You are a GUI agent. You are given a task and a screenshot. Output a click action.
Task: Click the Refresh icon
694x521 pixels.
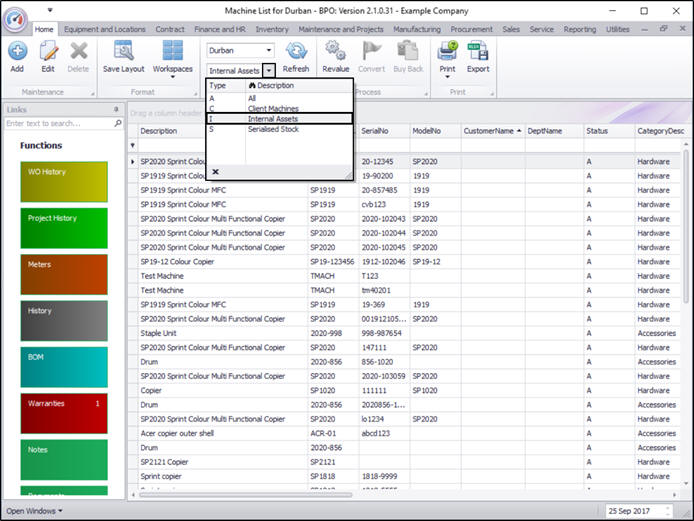[x=296, y=52]
